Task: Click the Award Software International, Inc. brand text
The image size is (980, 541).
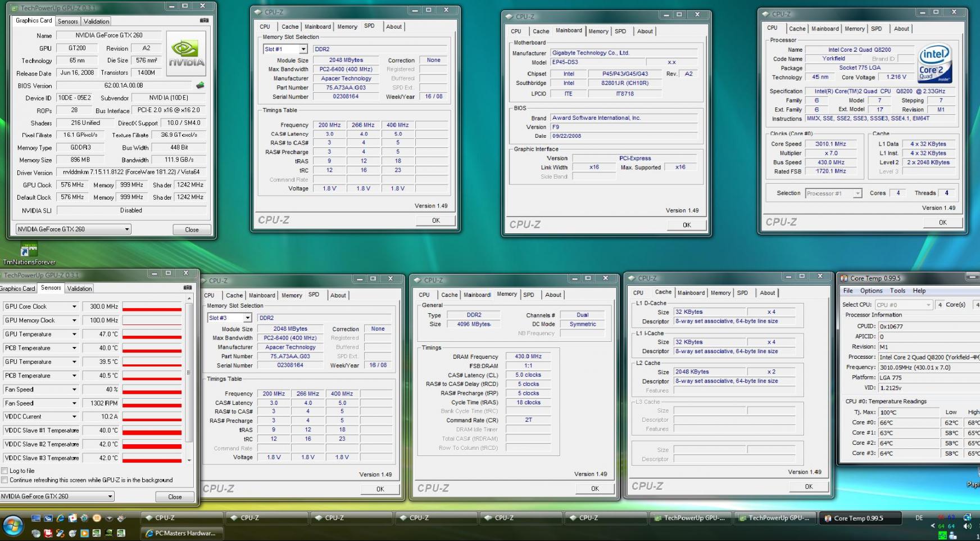Action: 596,118
